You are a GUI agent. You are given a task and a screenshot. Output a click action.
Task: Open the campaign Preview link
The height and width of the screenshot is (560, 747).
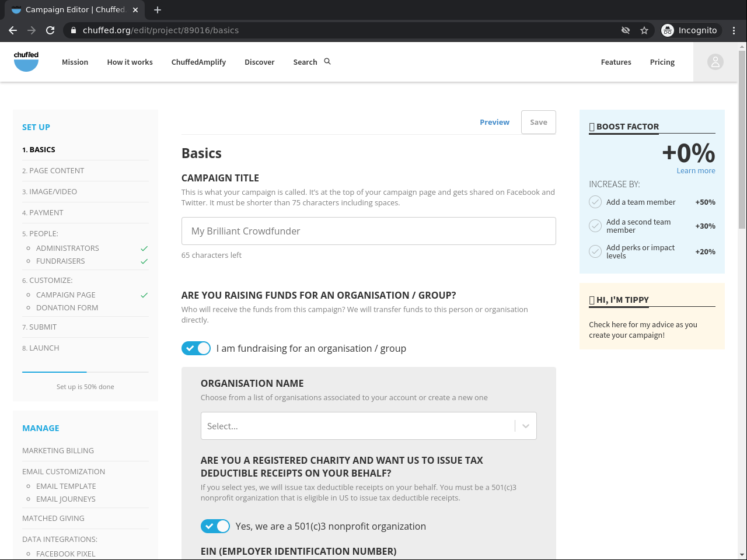(x=494, y=123)
